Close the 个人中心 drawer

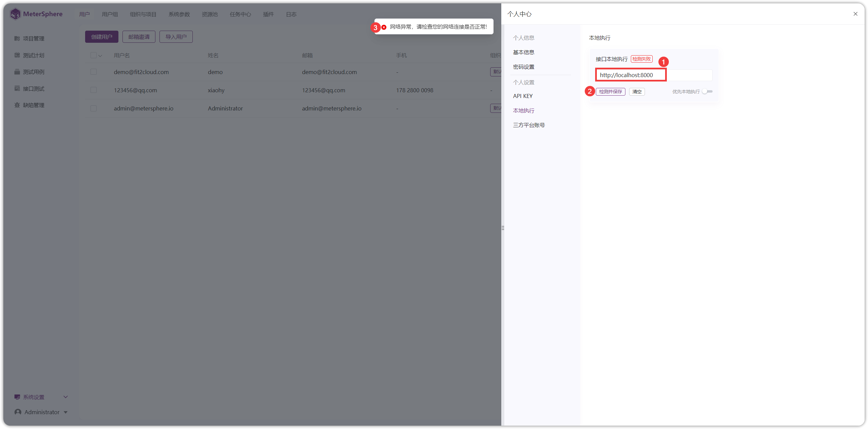tap(855, 14)
